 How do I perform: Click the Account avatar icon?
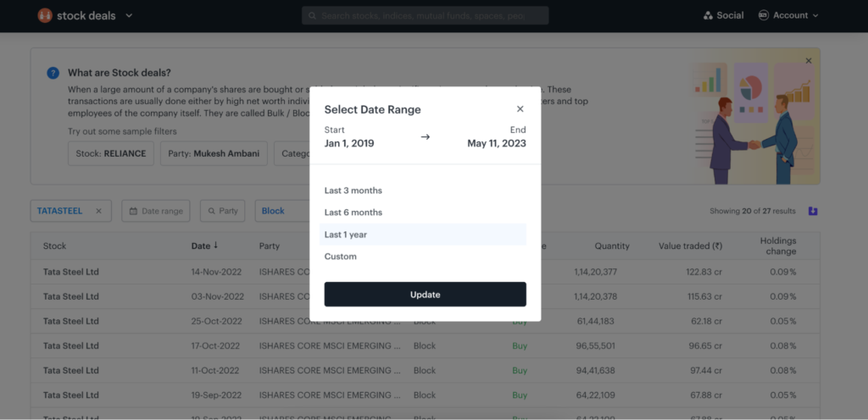[764, 15]
